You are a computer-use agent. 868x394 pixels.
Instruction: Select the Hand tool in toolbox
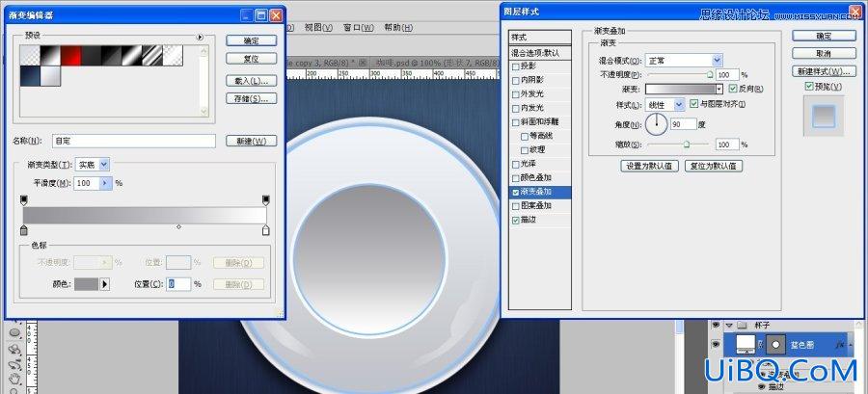(14, 380)
